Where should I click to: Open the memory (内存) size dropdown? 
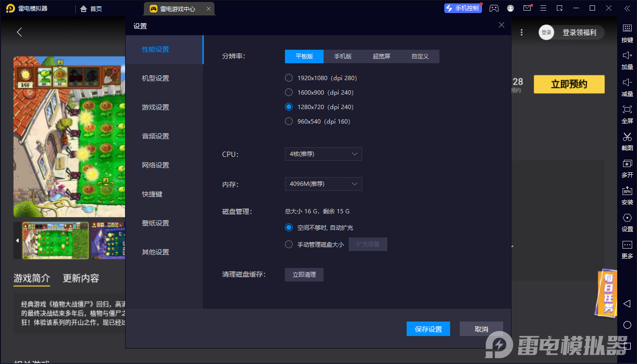click(323, 184)
